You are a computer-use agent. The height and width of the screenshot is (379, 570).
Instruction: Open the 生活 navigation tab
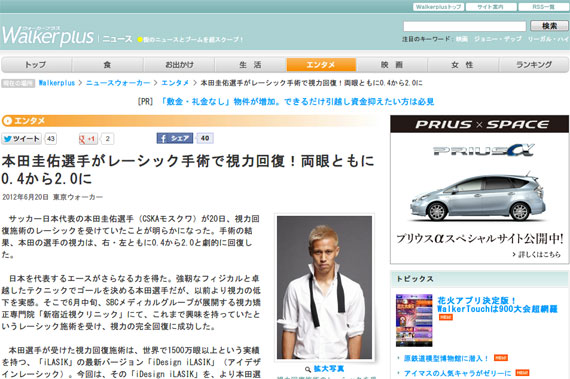(250, 65)
